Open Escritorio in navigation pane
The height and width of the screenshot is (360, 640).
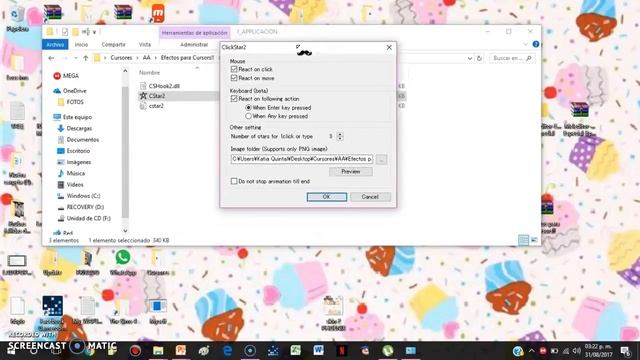(74, 151)
